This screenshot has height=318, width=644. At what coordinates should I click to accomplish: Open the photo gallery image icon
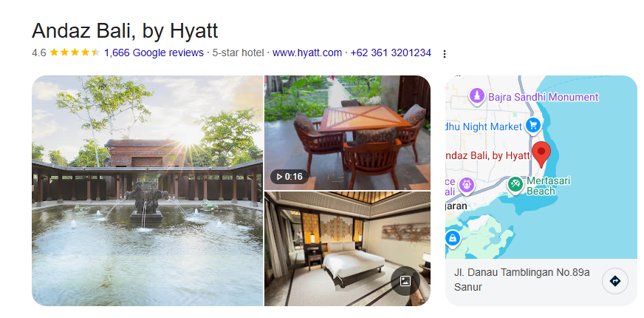tap(405, 281)
